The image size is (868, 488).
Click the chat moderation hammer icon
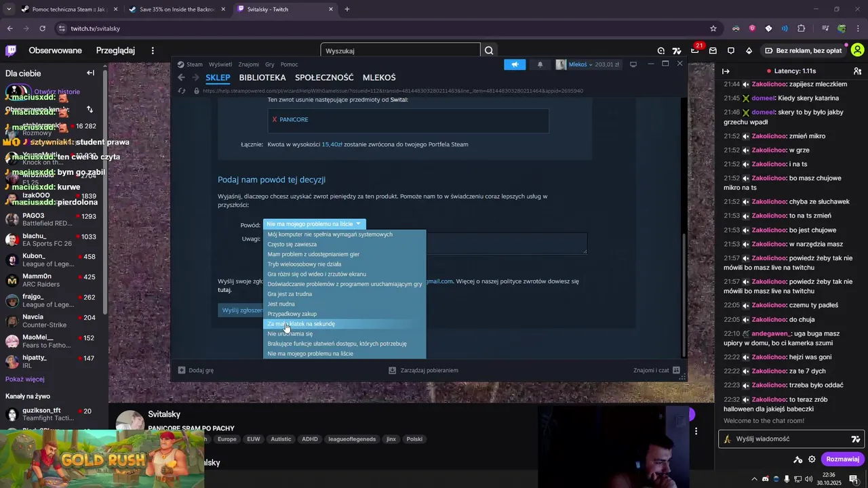point(797,459)
